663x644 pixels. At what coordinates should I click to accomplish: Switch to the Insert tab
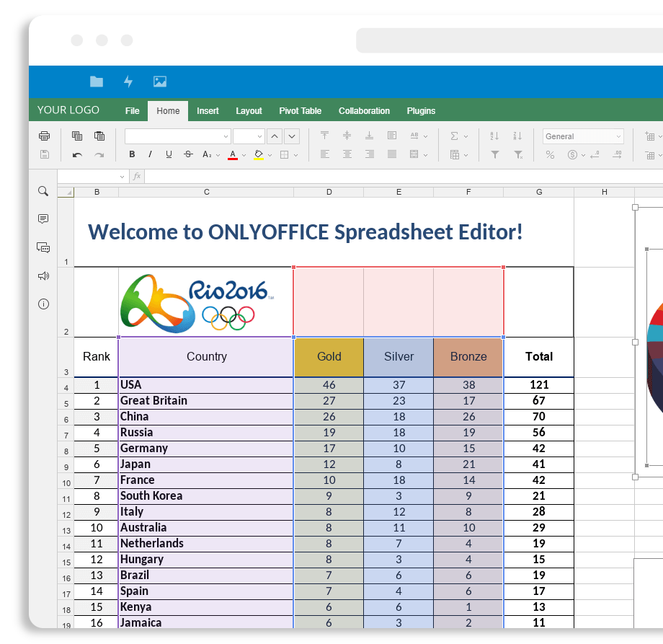point(208,111)
